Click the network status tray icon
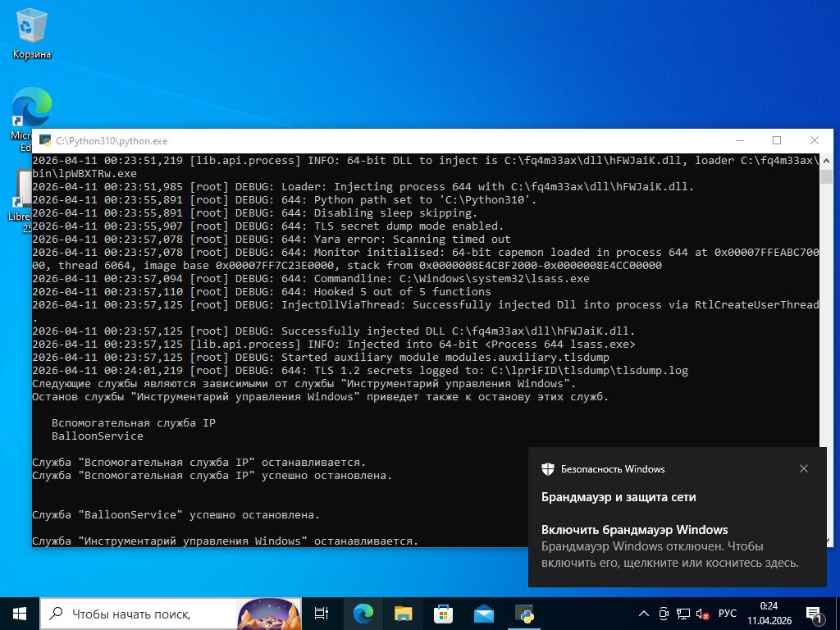This screenshot has height=630, width=840. pyautogui.click(x=683, y=614)
